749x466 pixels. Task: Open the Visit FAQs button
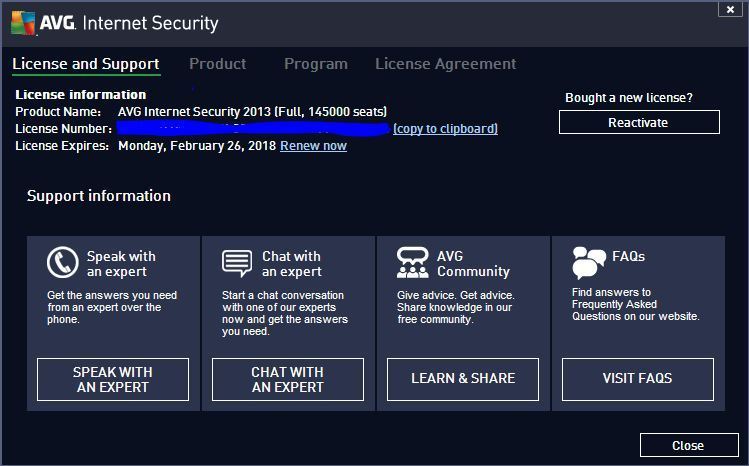637,379
